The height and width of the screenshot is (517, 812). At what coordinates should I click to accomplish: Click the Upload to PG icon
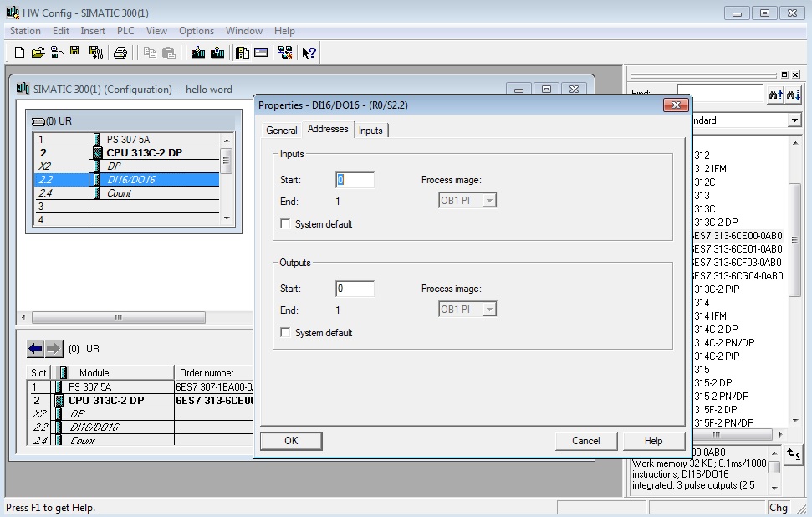coord(218,53)
